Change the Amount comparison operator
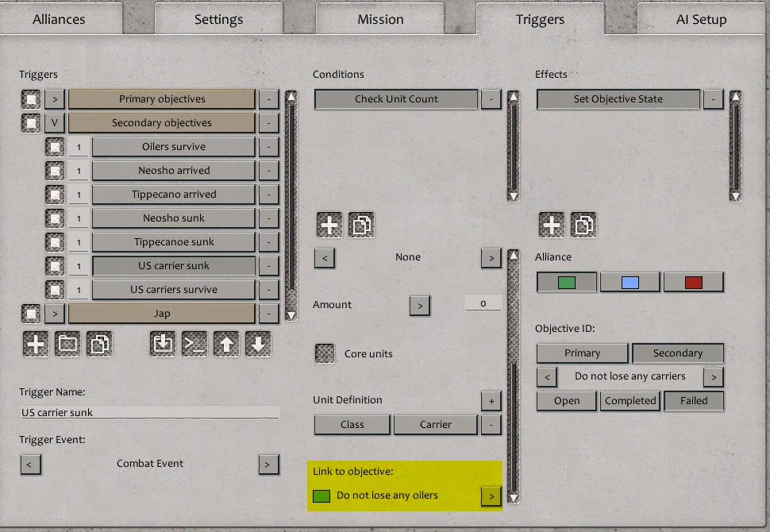 420,306
